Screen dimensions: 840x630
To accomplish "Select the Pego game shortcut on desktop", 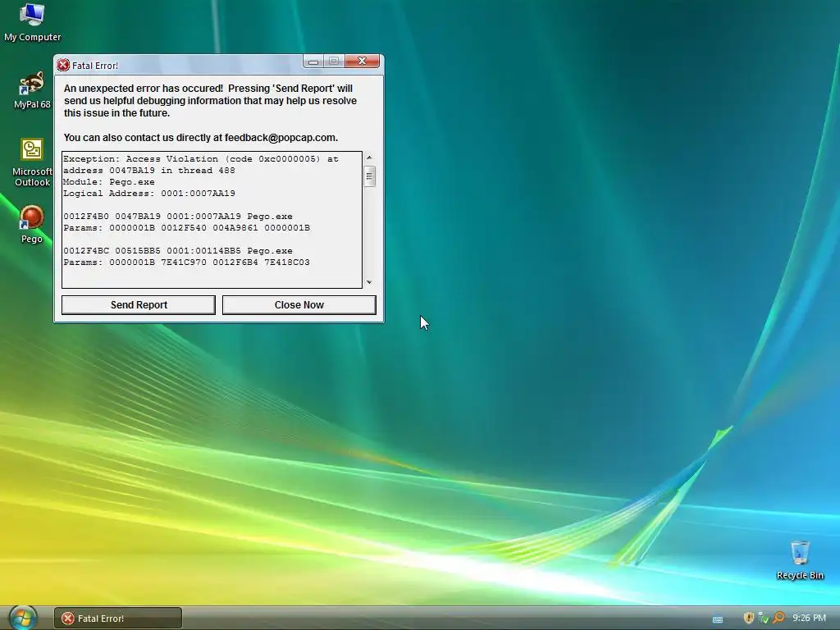I will (x=32, y=224).
